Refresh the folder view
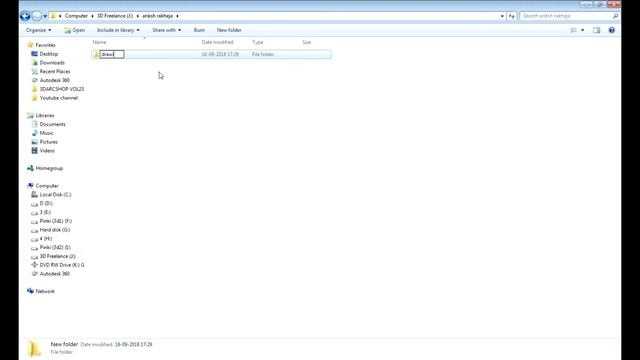This screenshot has width=640, height=360. (511, 16)
